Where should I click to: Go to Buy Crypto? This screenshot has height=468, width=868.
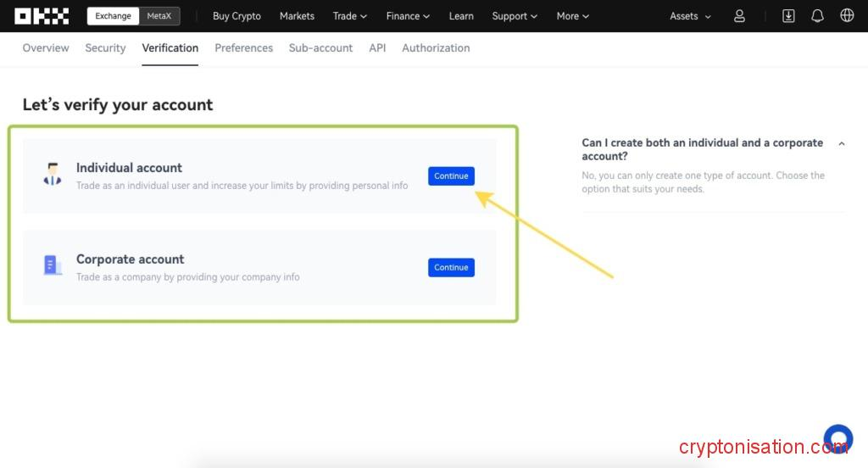pyautogui.click(x=236, y=16)
